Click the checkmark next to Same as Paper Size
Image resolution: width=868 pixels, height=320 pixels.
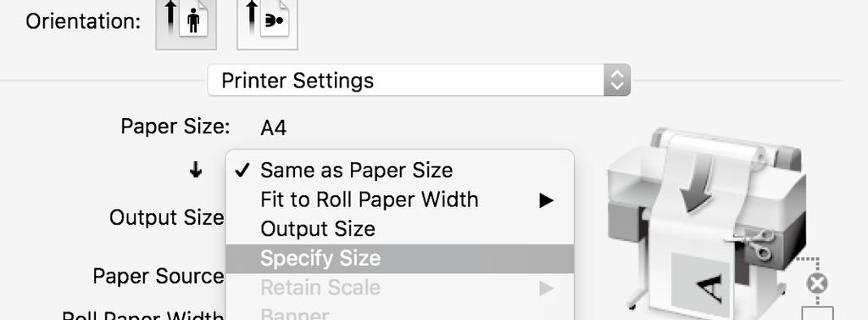click(242, 171)
